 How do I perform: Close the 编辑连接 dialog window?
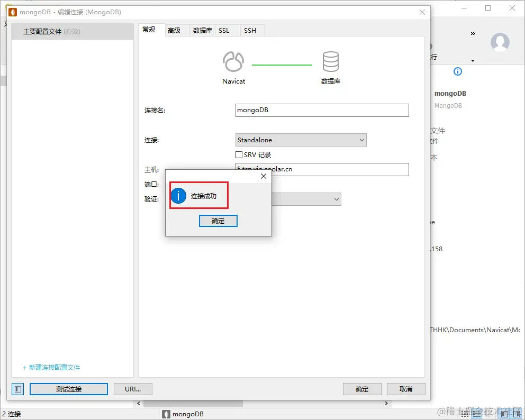click(422, 12)
